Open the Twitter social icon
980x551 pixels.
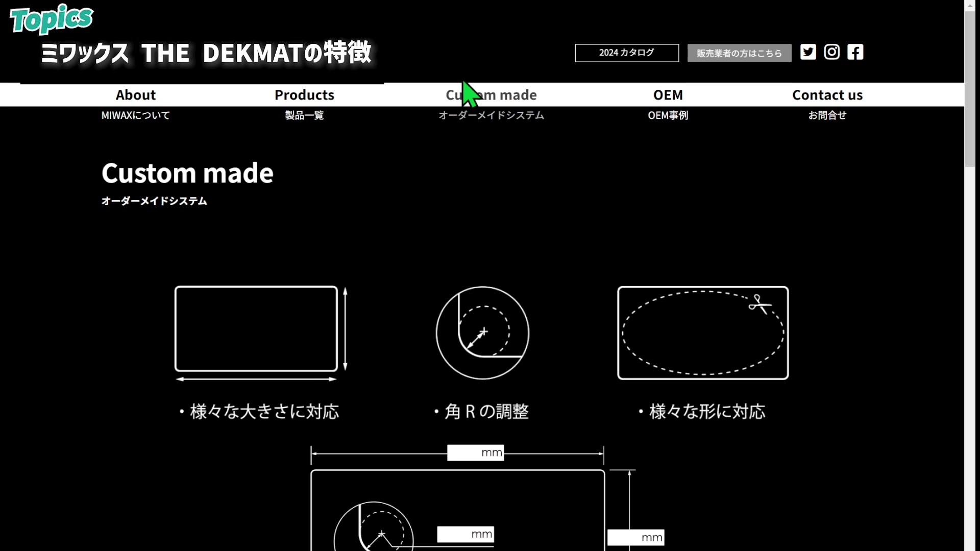[808, 52]
